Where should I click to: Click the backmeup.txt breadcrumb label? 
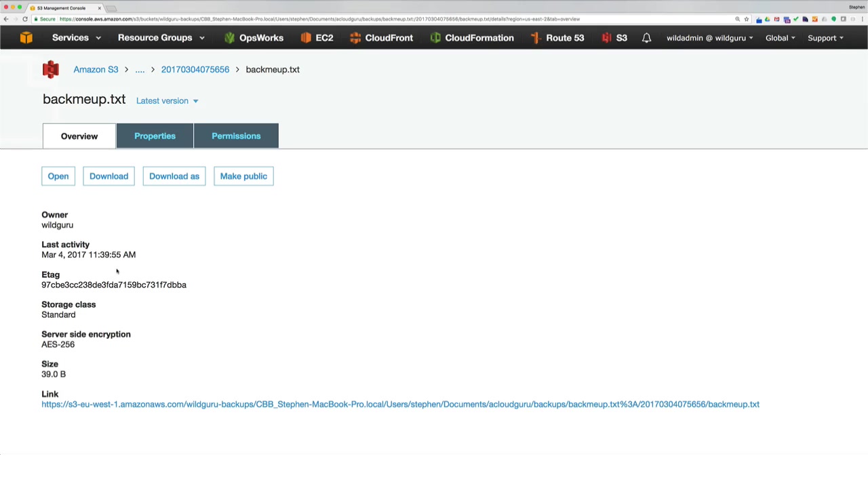[x=273, y=69]
